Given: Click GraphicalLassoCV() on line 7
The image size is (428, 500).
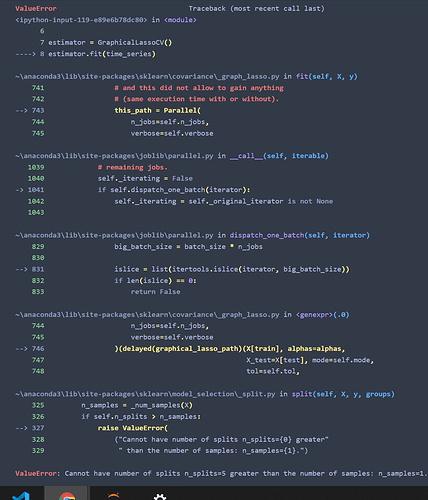Looking at the screenshot, I should [x=135, y=43].
